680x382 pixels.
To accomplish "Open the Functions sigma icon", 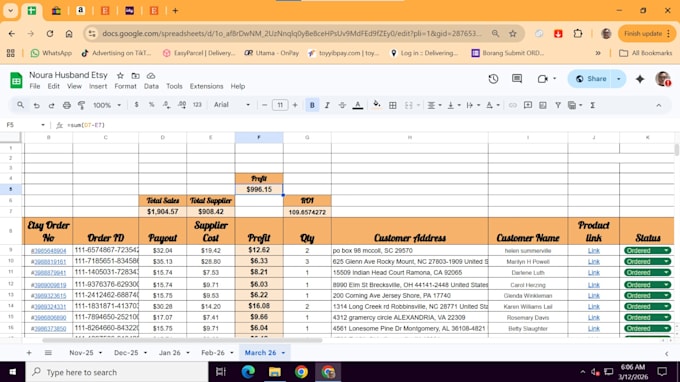I will pos(592,105).
